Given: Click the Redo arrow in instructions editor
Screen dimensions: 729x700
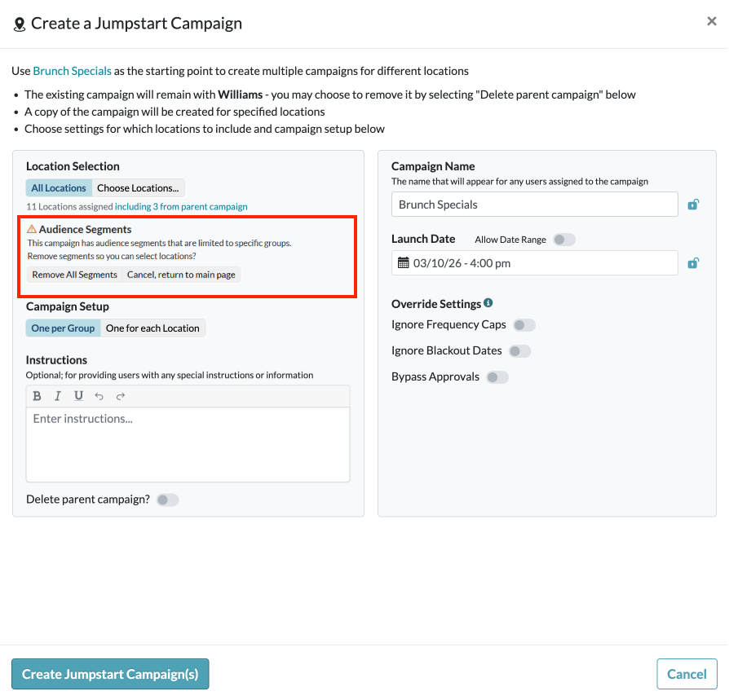Looking at the screenshot, I should click(x=121, y=396).
